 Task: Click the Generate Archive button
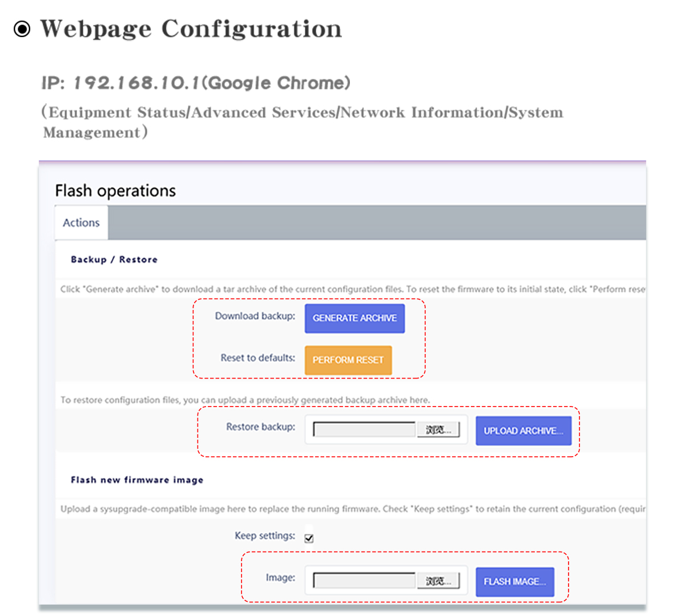pos(354,318)
